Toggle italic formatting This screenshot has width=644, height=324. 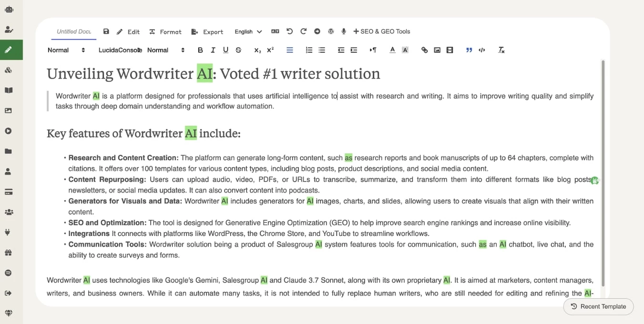point(213,50)
